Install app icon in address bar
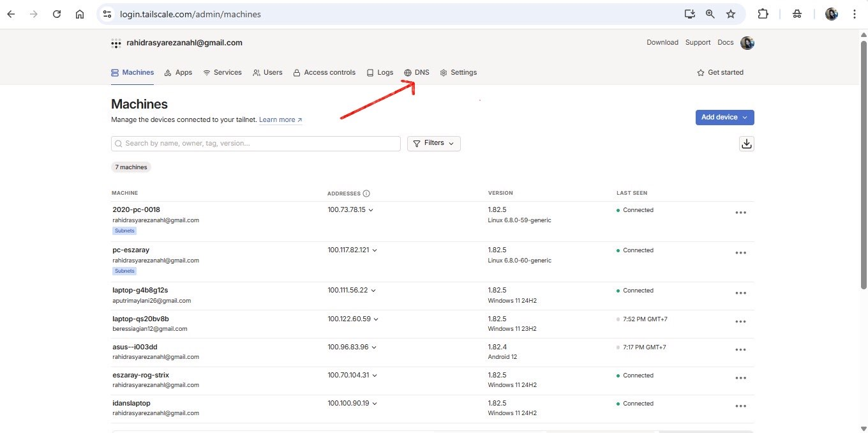The image size is (868, 433). click(x=689, y=14)
